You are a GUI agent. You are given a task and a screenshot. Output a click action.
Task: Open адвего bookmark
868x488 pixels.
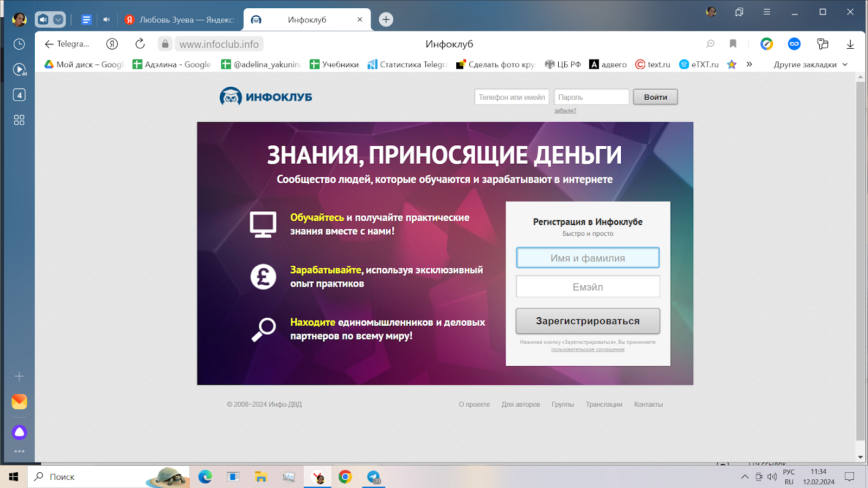click(608, 65)
